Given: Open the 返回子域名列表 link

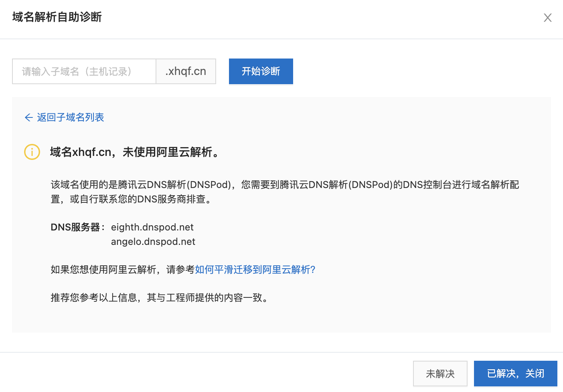Looking at the screenshot, I should point(71,117).
